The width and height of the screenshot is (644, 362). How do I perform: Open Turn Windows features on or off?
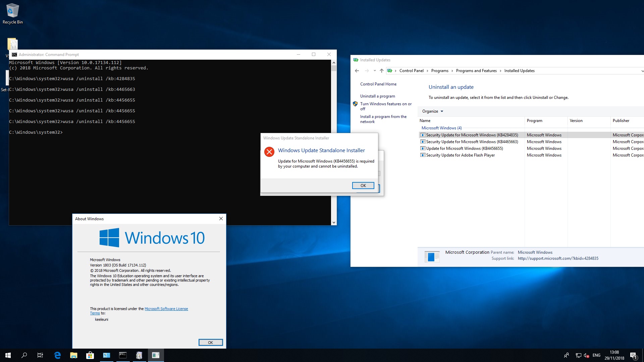pyautogui.click(x=386, y=106)
